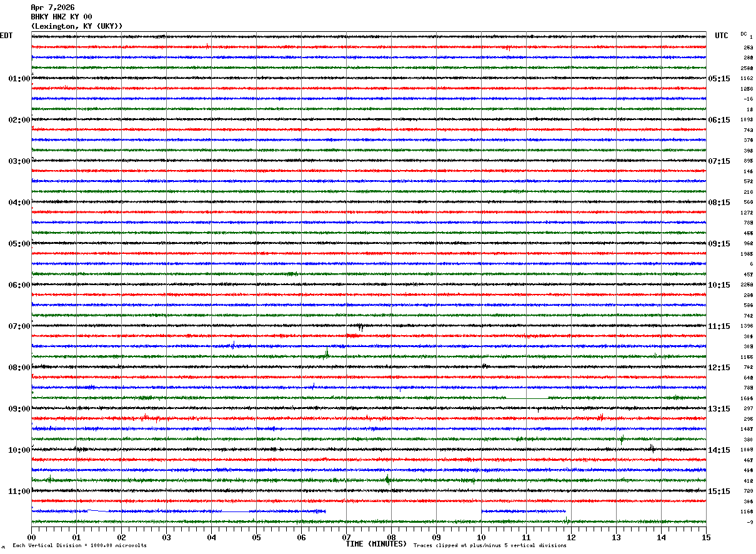Click the 'TIME (MINUTES)' axis title
This screenshot has height=554, width=756.
[x=376, y=543]
